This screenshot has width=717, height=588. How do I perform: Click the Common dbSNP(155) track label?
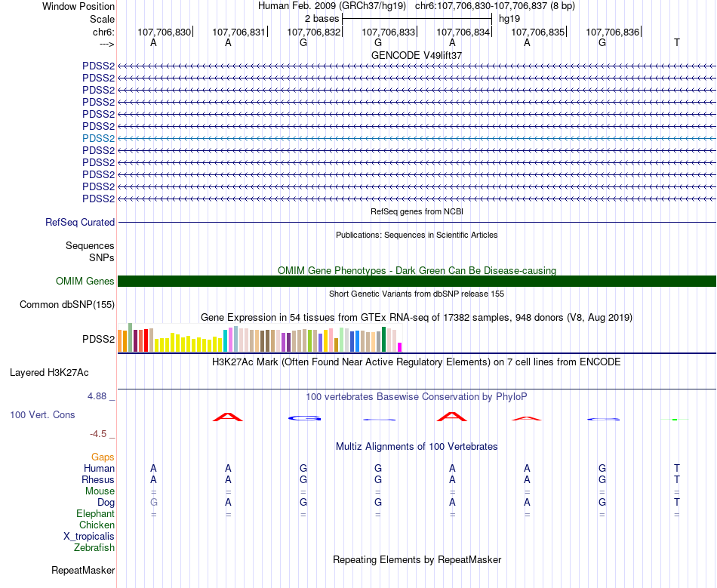click(x=67, y=304)
